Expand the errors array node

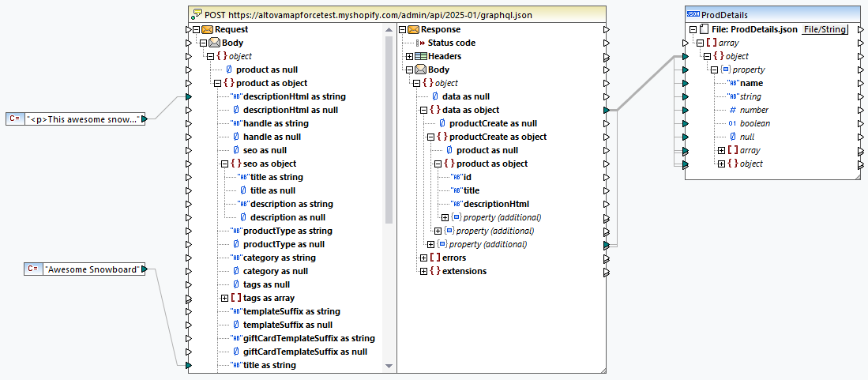pos(423,258)
